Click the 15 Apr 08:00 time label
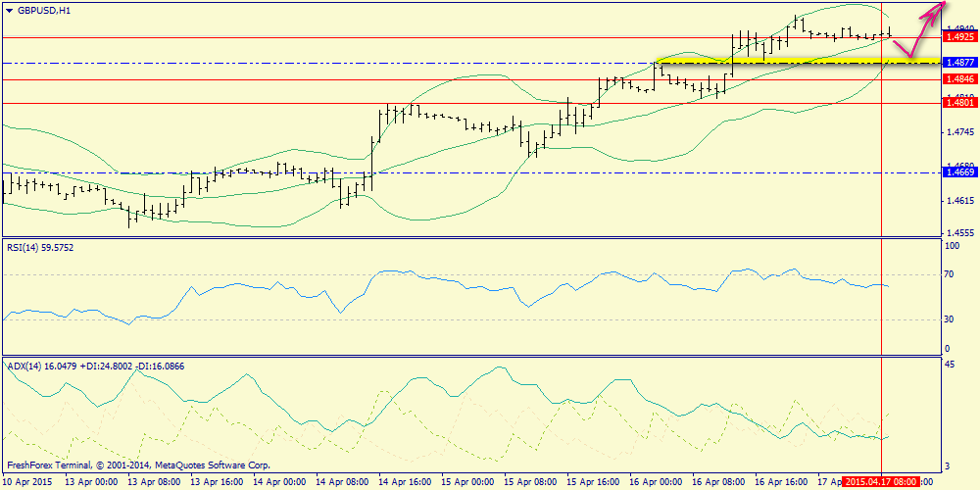The width and height of the screenshot is (980, 490). coord(530,482)
